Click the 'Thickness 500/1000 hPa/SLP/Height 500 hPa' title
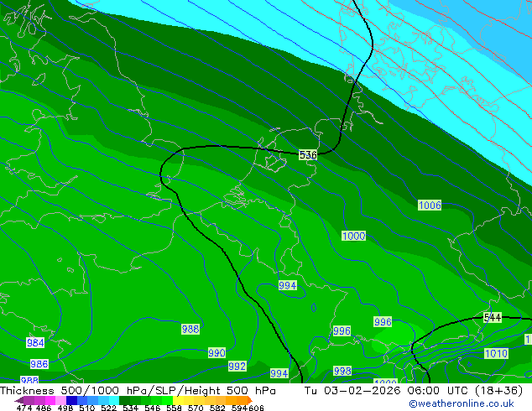Image resolution: width=532 pixels, height=411 pixels. pyautogui.click(x=138, y=391)
